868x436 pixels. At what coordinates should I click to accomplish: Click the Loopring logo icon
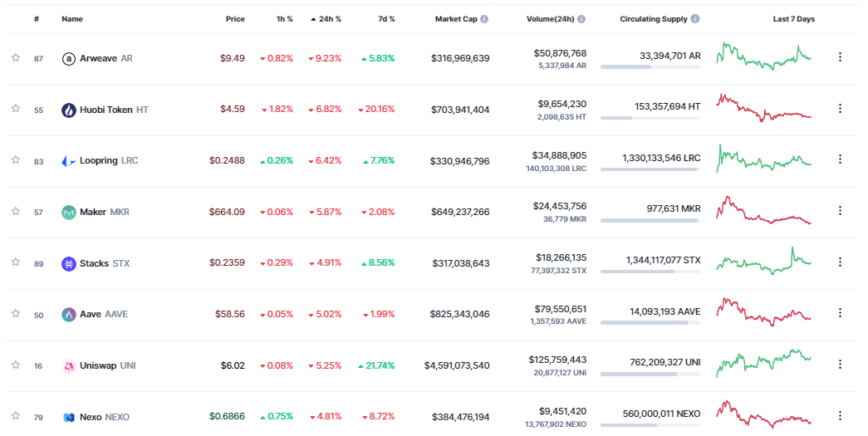(69, 161)
